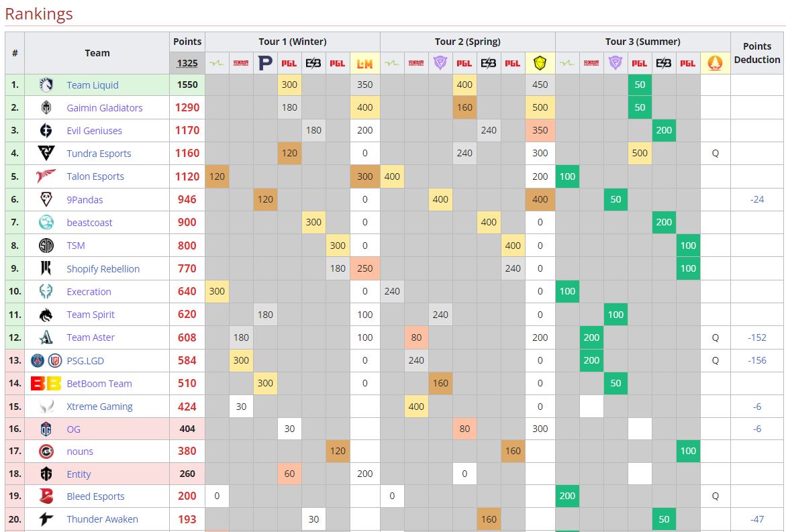Click the BetBoom Team logo
This screenshot has width=786, height=532.
click(46, 384)
